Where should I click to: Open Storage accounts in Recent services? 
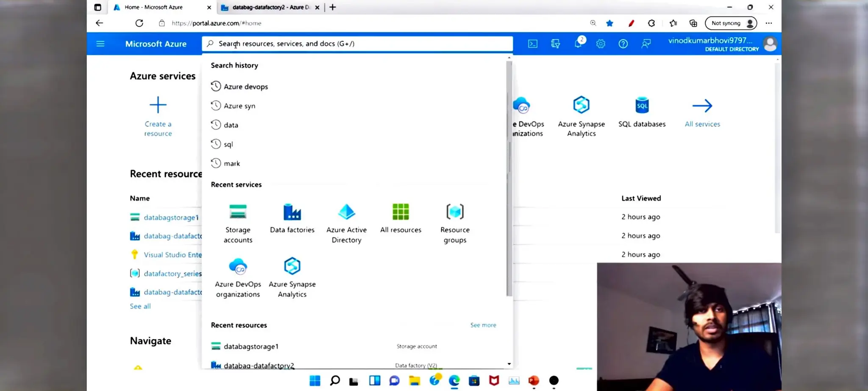pos(238,223)
